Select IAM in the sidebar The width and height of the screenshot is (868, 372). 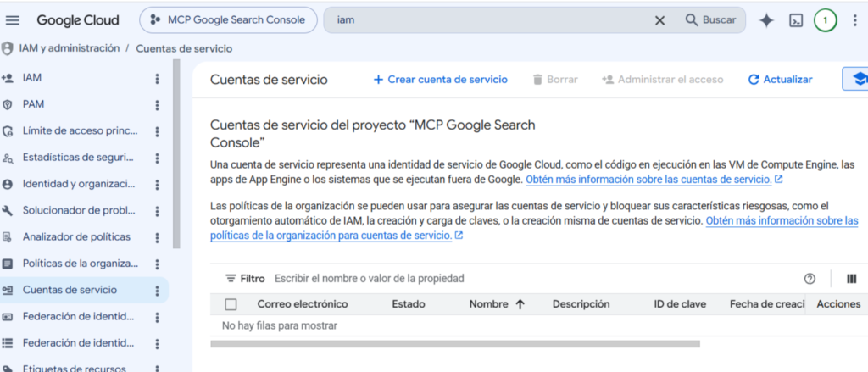pyautogui.click(x=32, y=78)
